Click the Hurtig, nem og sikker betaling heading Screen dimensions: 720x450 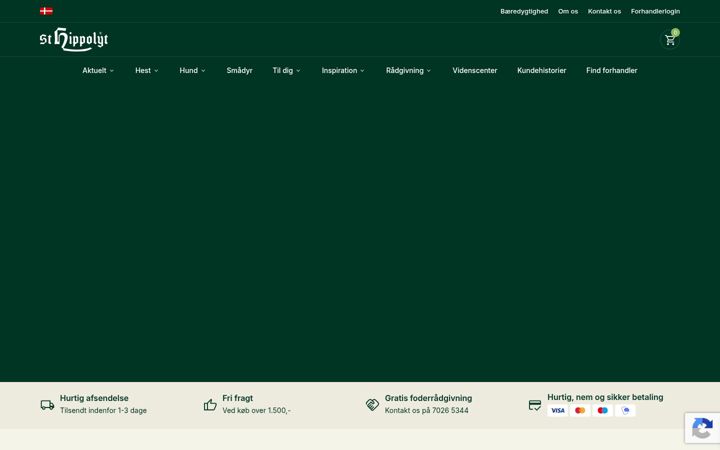click(x=605, y=397)
